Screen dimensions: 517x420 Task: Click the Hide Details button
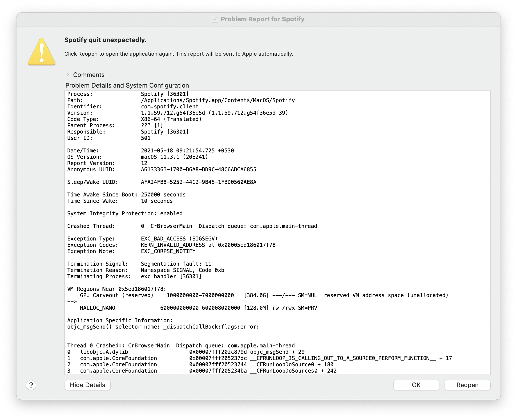[88, 385]
